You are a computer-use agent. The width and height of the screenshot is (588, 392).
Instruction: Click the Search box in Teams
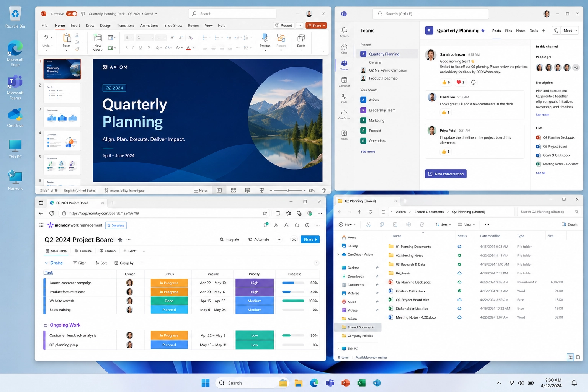click(x=431, y=14)
